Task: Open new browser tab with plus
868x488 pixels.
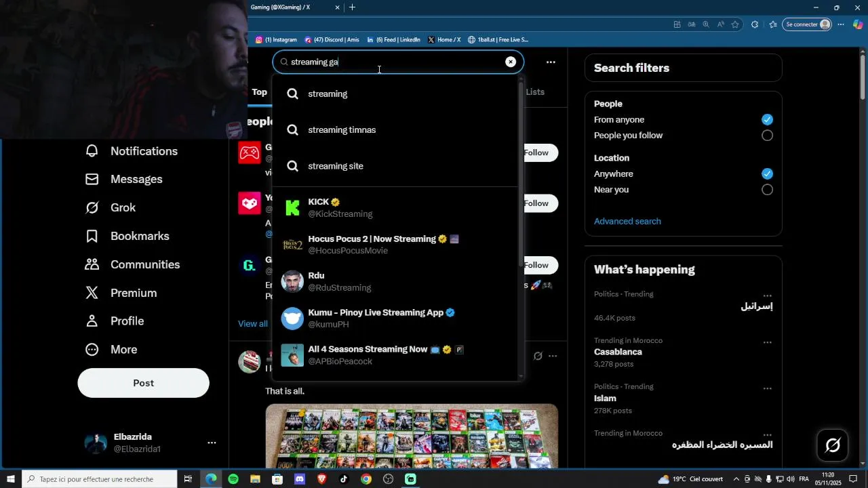Action: 352,7
